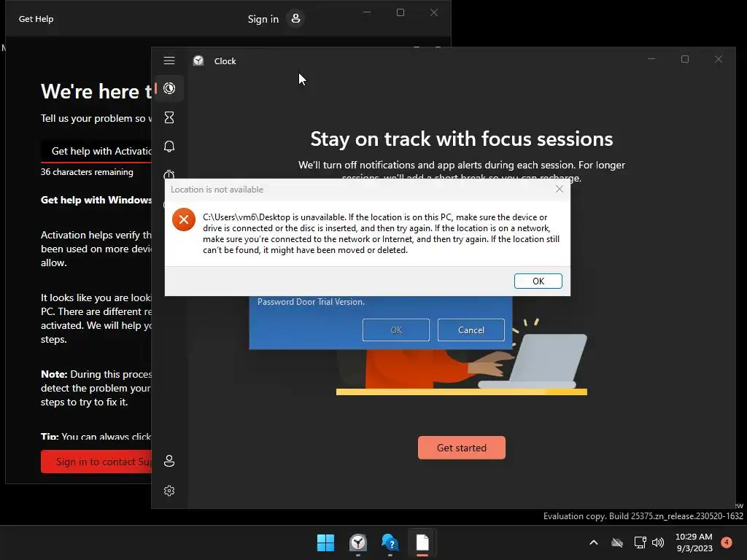Minimize the Get Help window

(x=367, y=12)
